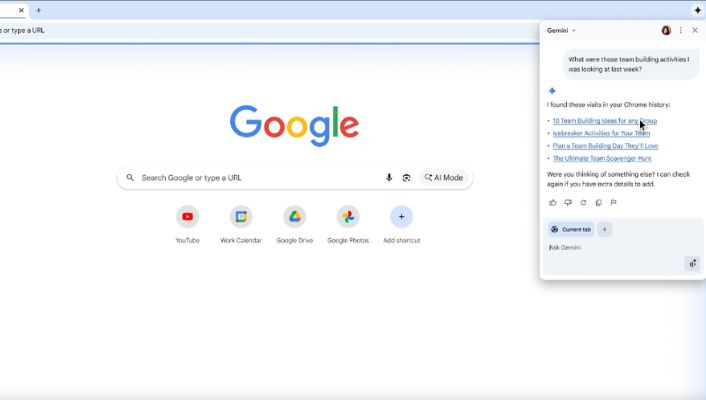The width and height of the screenshot is (706, 400).
Task: Click the thumbs down feedback icon
Action: click(568, 202)
